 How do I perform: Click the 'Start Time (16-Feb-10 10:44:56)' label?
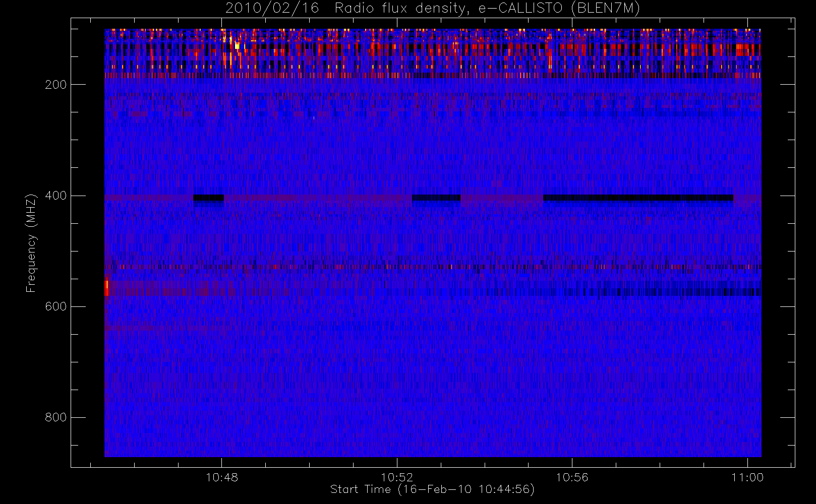coord(432,489)
